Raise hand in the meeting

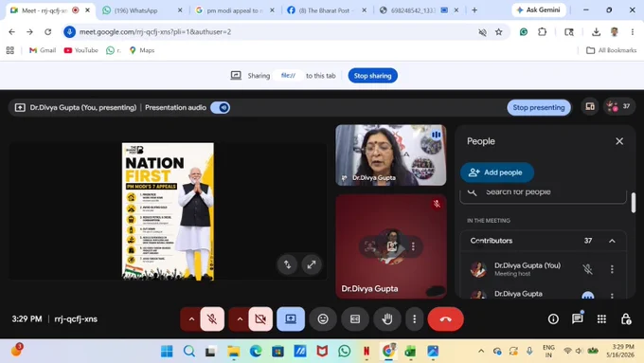(x=387, y=319)
